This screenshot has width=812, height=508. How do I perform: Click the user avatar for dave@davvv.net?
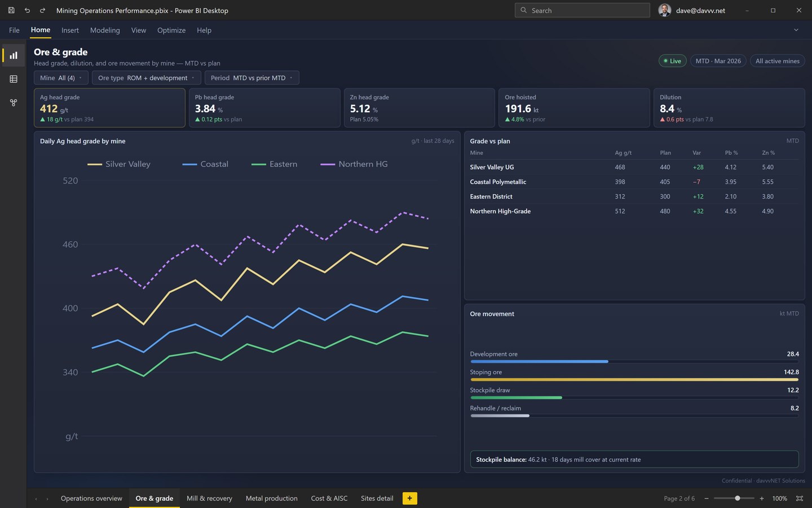665,10
